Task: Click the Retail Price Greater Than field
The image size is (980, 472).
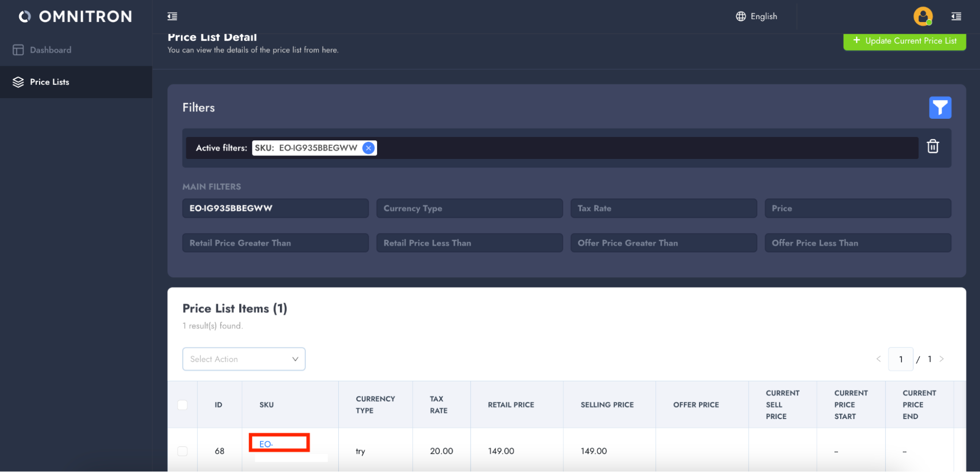Action: tap(275, 243)
